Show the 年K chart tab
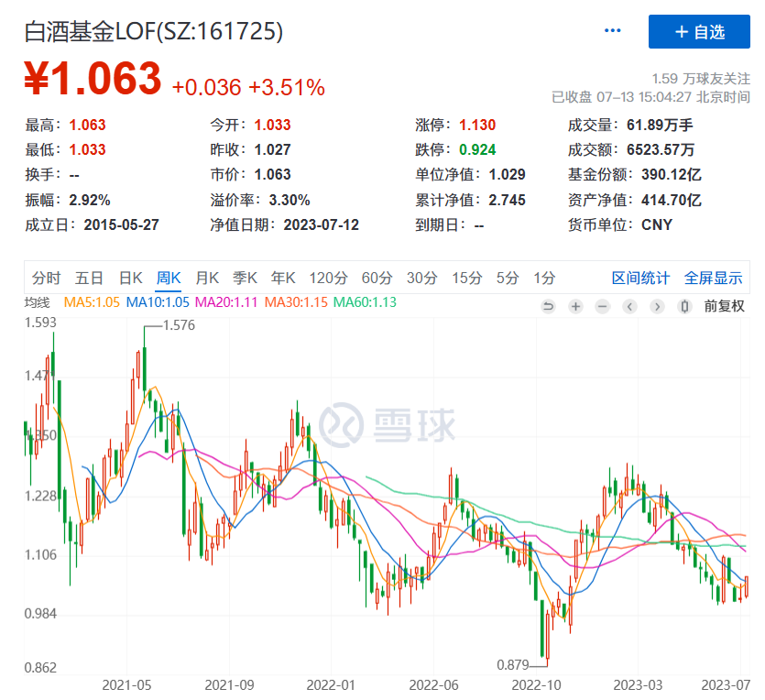765x700 pixels. click(283, 278)
